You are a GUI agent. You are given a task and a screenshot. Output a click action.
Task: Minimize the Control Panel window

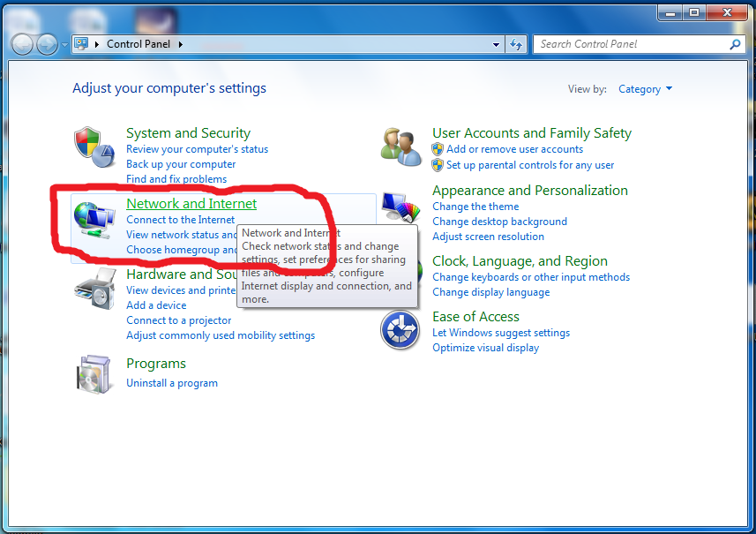point(670,12)
